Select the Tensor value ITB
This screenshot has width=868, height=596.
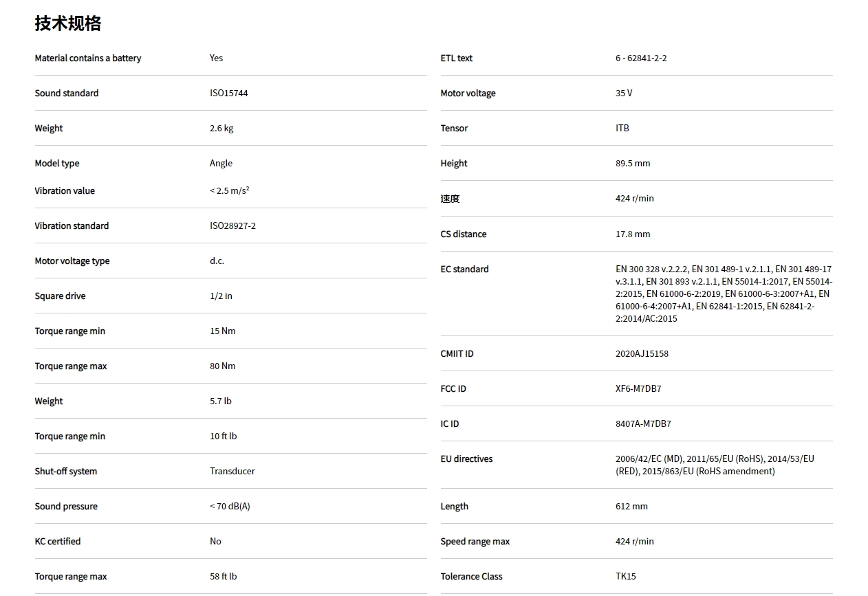tap(622, 129)
